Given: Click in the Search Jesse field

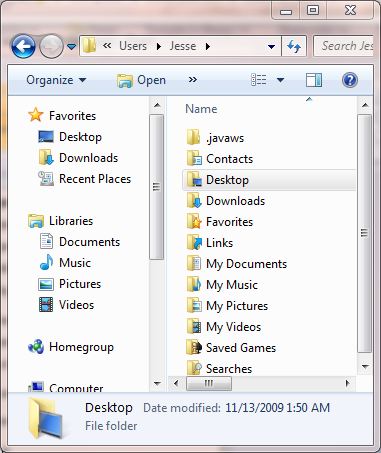Looking at the screenshot, I should (x=344, y=46).
